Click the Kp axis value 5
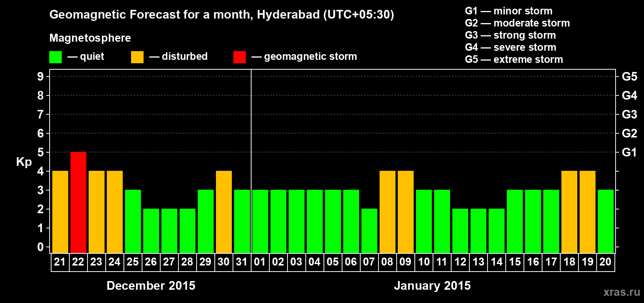644x303 pixels. (x=41, y=152)
